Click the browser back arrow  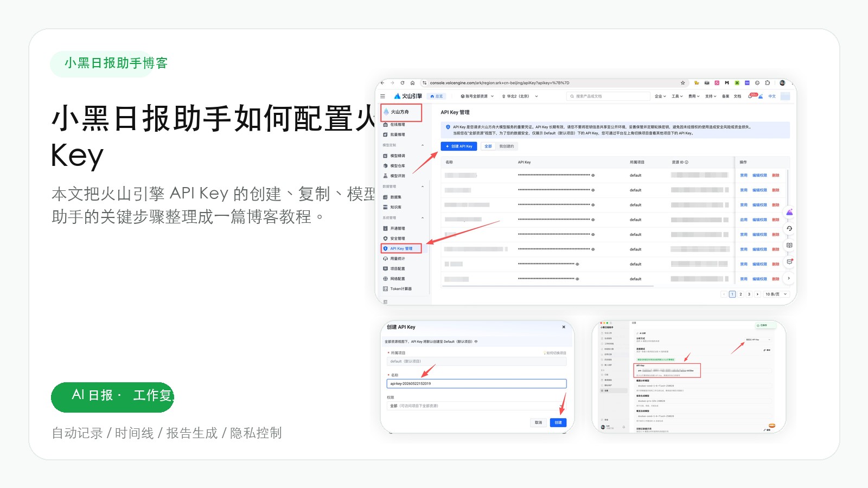(382, 83)
